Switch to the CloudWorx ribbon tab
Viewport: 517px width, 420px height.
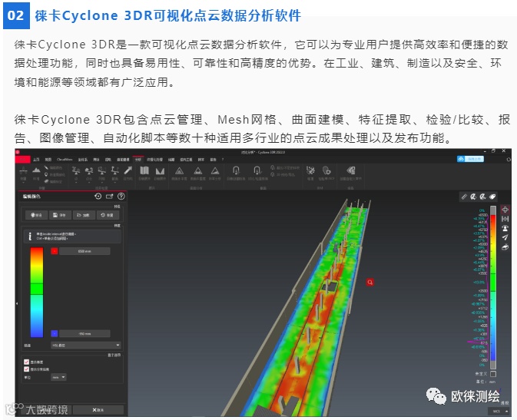65,159
